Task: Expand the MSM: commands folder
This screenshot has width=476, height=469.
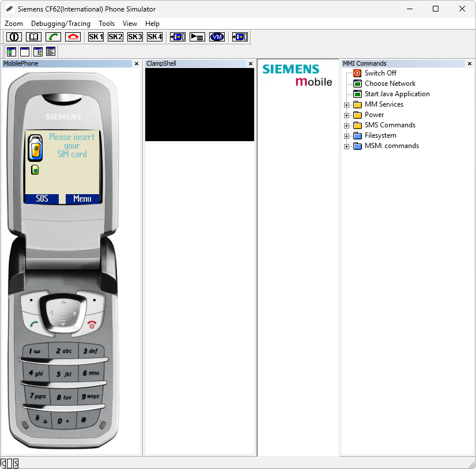Action: 346,146
